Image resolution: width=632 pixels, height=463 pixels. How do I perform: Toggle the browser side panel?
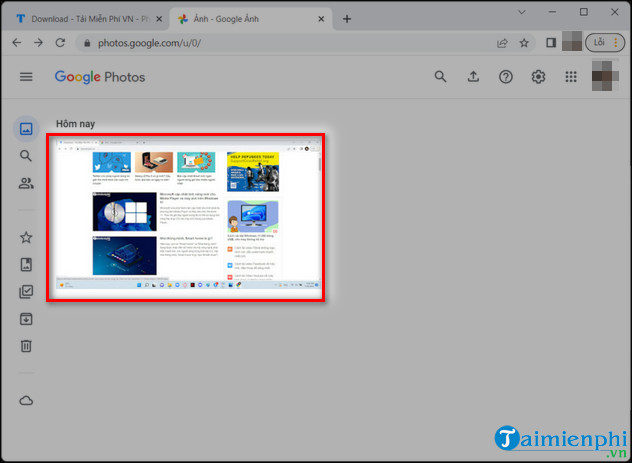pos(551,42)
